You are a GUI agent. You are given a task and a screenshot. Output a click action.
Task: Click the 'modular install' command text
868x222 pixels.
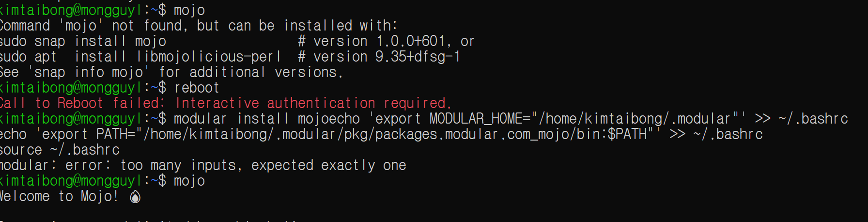[231, 119]
